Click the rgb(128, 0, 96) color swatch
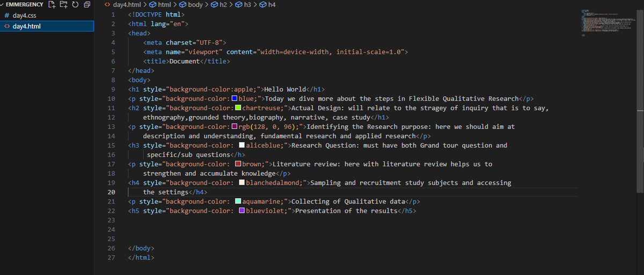Screen dimensions: 644x275 (x=235, y=127)
